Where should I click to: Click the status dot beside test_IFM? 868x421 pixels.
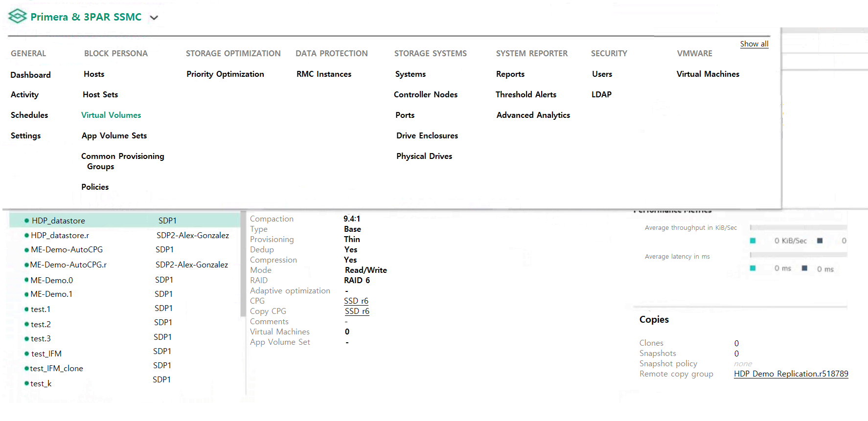coord(26,354)
